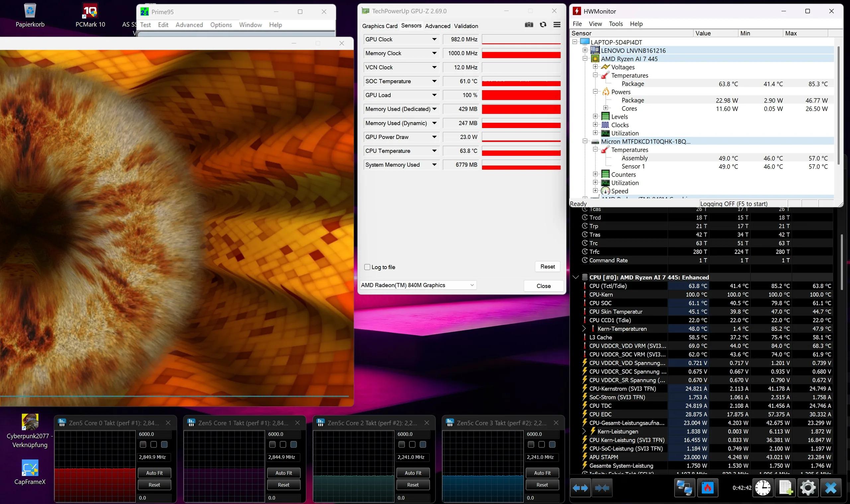Click HWiNFO log file with plus icon

[786, 488]
